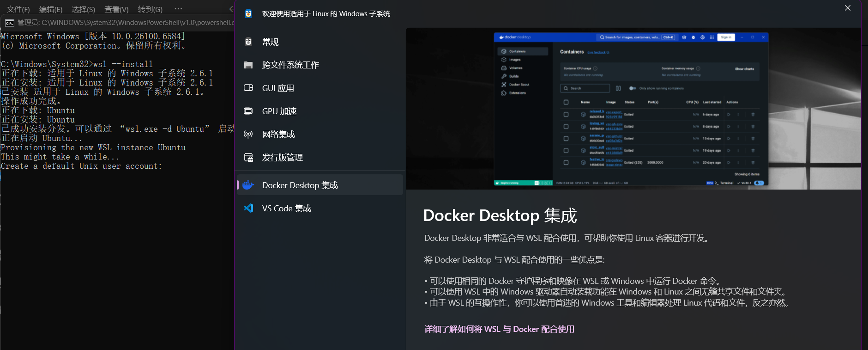
Task: Open the 选择(S) menu
Action: [83, 9]
